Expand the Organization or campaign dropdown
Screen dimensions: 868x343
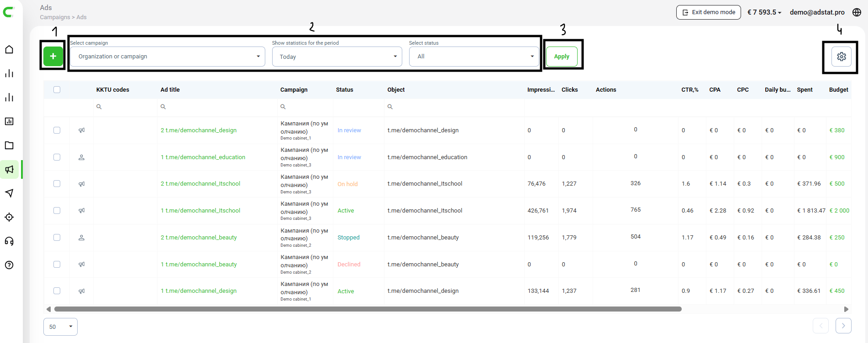168,57
